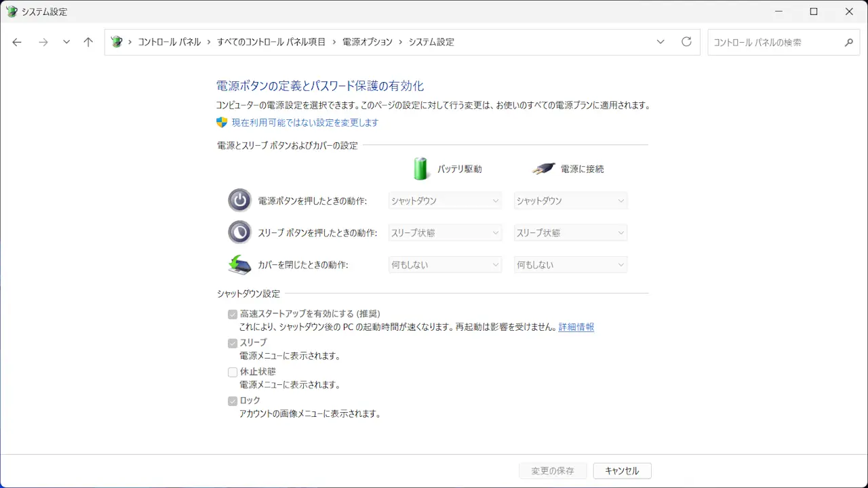Click 現在利用可能ではない設定を変更します link
Viewport: 868px width, 488px height.
tap(304, 123)
